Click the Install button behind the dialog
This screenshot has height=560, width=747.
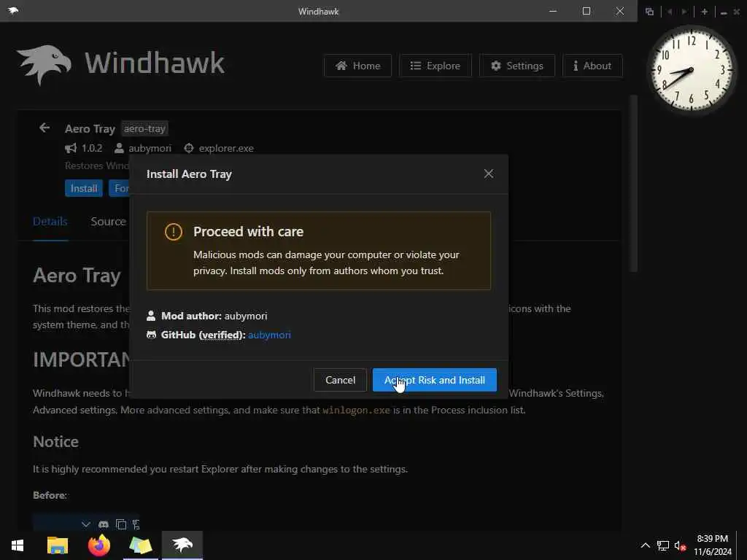[84, 188]
